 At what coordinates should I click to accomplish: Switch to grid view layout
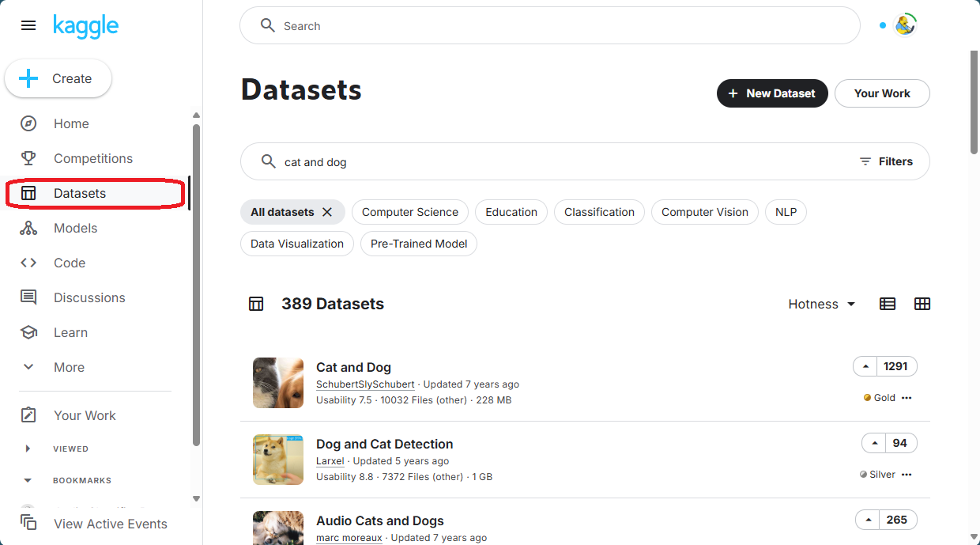922,304
